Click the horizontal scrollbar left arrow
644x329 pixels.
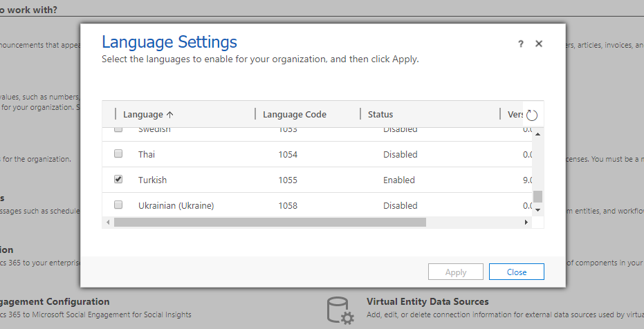[x=107, y=223]
